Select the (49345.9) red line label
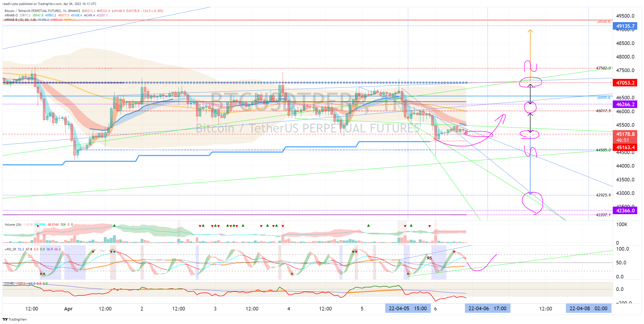 (x=604, y=22)
